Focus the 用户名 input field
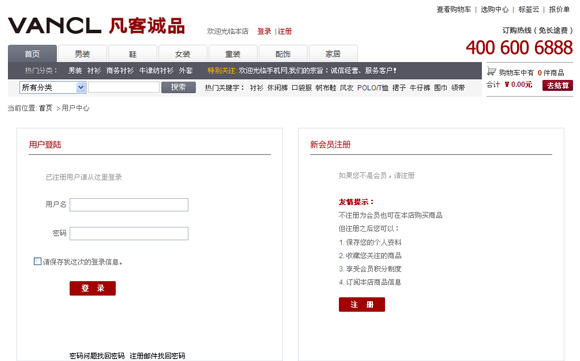The height and width of the screenshot is (361, 580). click(129, 205)
